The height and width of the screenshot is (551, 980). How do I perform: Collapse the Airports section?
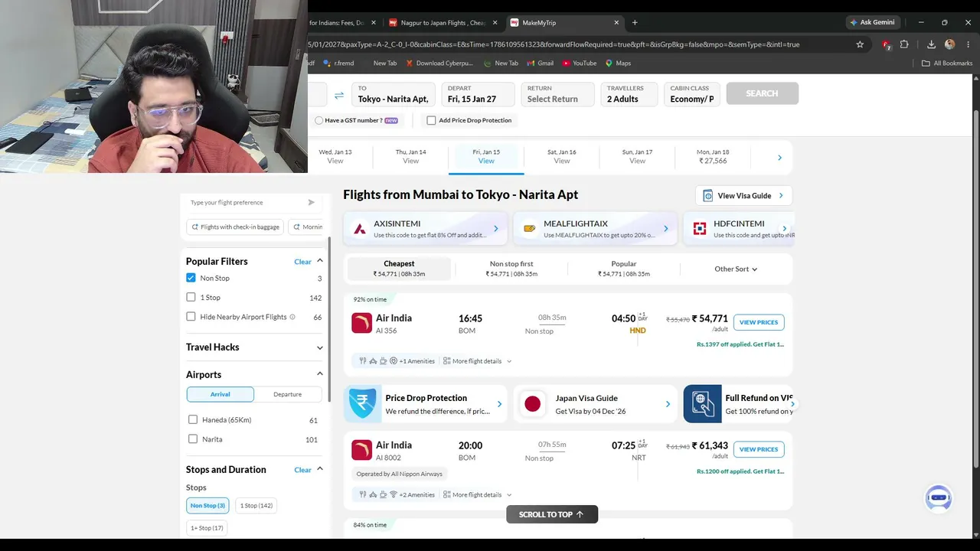(320, 373)
